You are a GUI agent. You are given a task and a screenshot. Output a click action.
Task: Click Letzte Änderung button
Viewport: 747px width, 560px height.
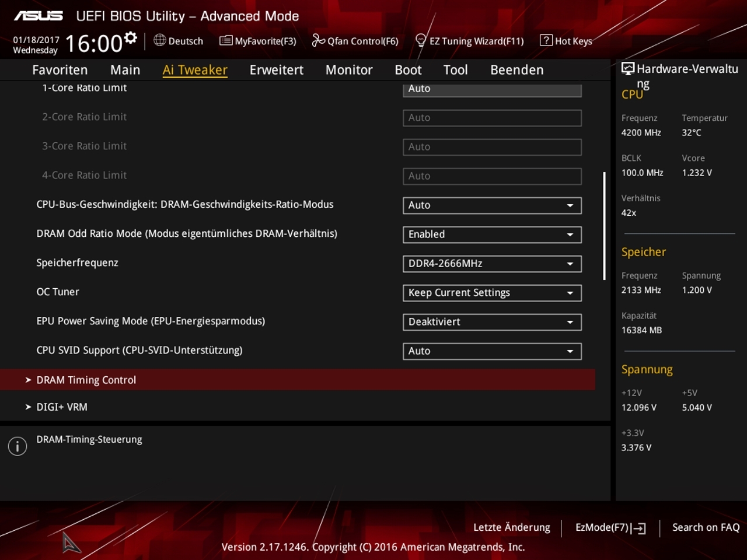tap(512, 527)
